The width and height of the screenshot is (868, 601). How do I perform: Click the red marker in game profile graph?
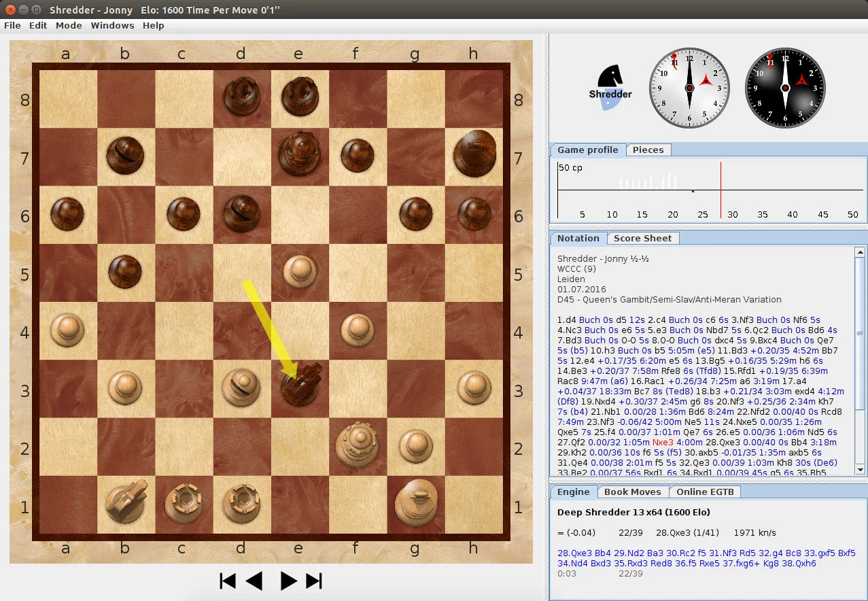click(x=721, y=190)
